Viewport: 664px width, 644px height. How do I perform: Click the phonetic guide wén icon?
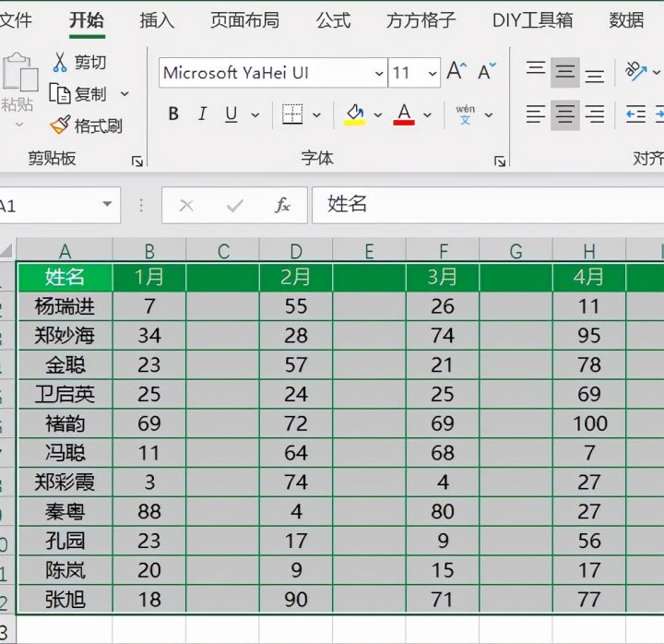click(466, 114)
